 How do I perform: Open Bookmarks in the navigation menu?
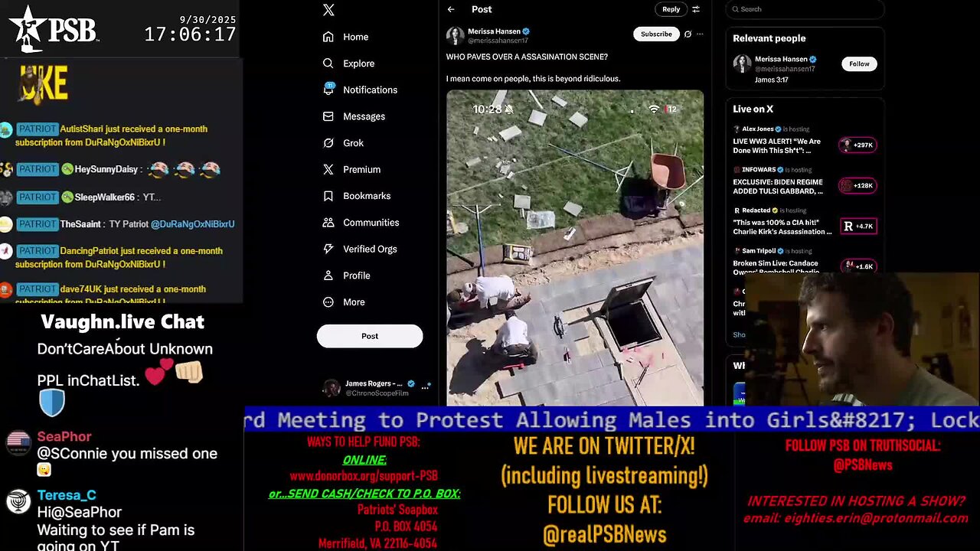(367, 196)
